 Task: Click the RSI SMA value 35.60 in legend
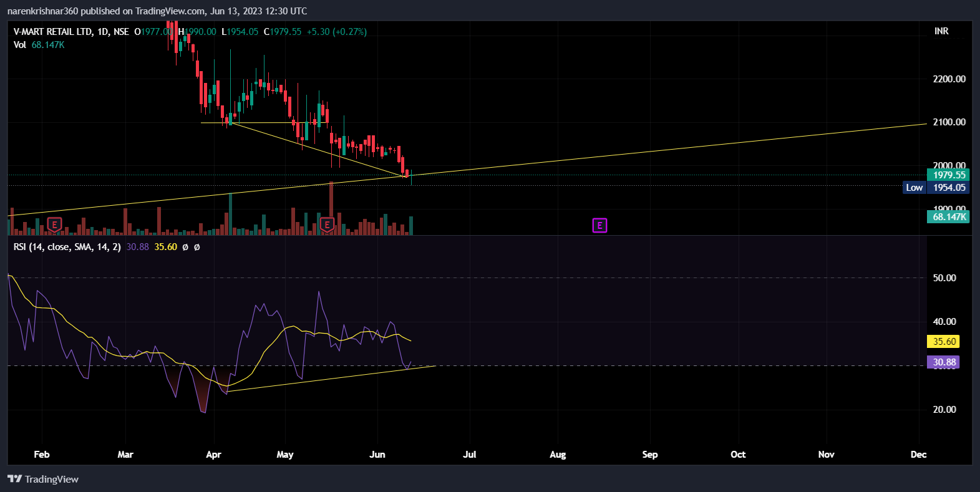click(x=166, y=247)
